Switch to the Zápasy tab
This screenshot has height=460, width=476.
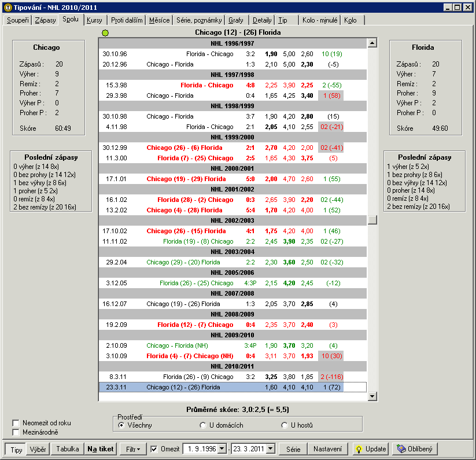pos(45,20)
